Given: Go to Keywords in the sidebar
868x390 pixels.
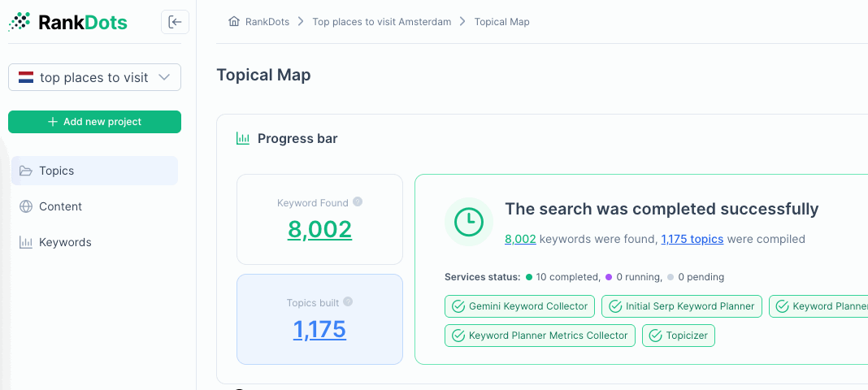Looking at the screenshot, I should pos(64,242).
